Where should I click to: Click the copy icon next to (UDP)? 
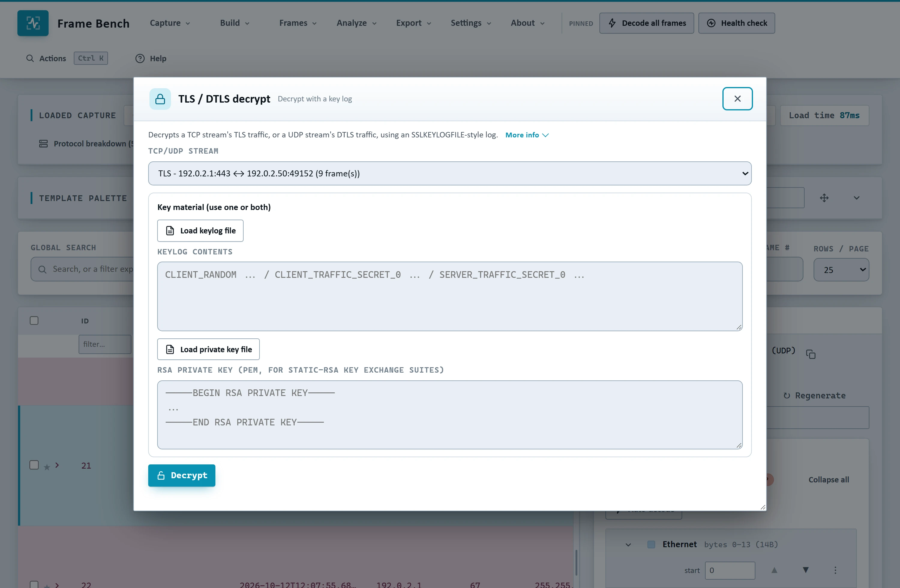click(810, 354)
